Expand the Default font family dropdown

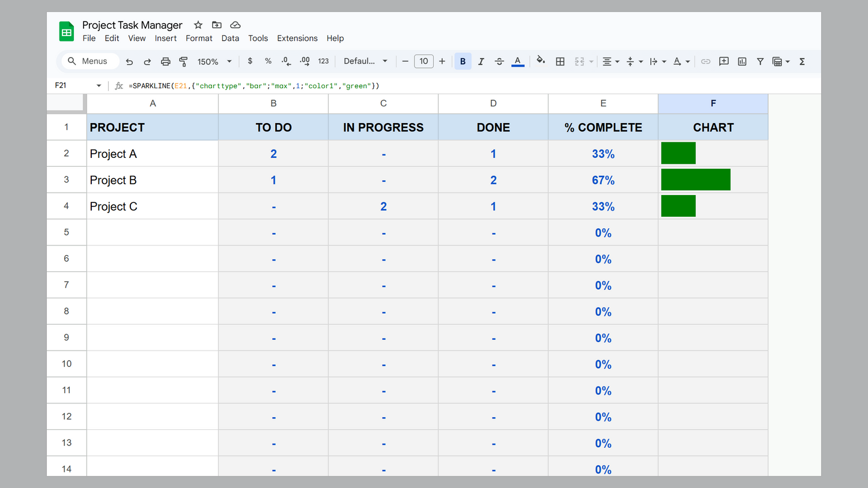click(x=366, y=61)
